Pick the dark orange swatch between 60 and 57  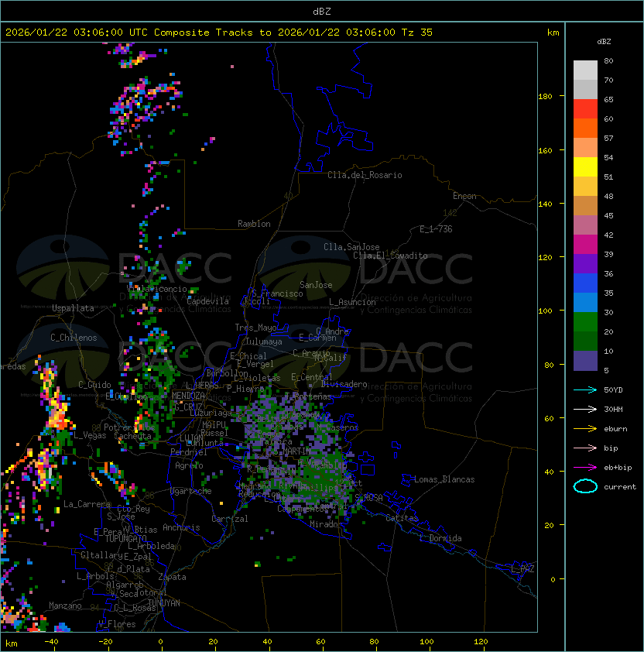(585, 128)
